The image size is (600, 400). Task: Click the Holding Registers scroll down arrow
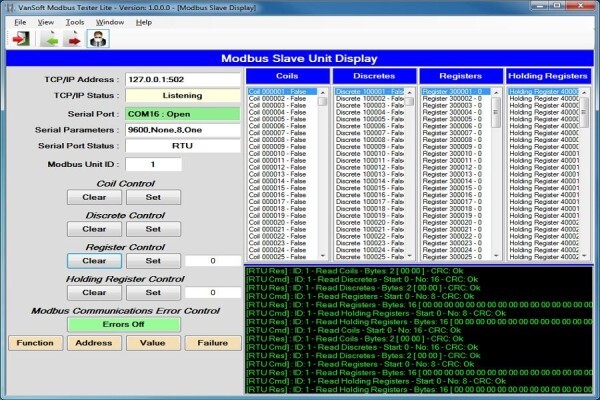click(x=584, y=256)
